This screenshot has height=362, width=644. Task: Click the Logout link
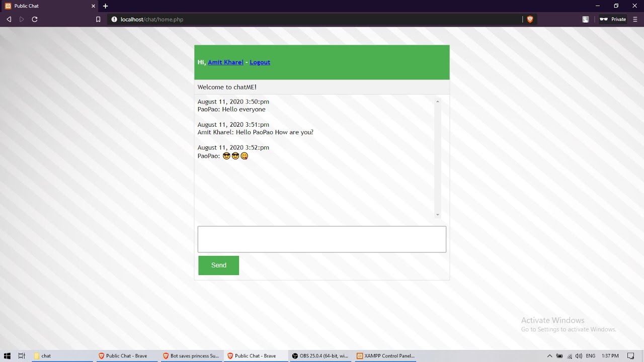coord(260,62)
